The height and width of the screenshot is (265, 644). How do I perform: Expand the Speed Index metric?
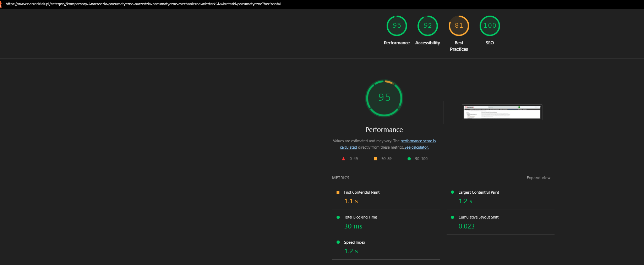pos(386,247)
